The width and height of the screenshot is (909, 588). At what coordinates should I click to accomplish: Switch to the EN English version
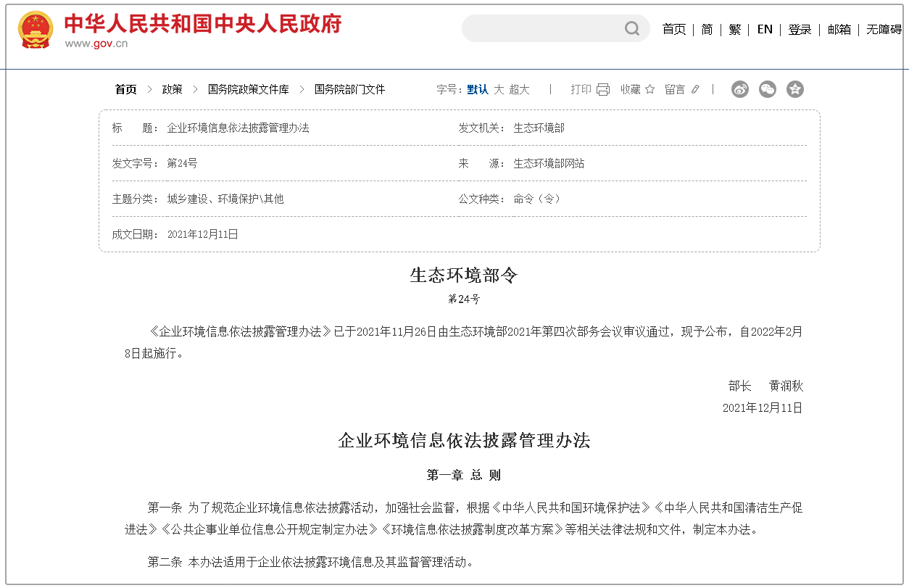point(765,29)
